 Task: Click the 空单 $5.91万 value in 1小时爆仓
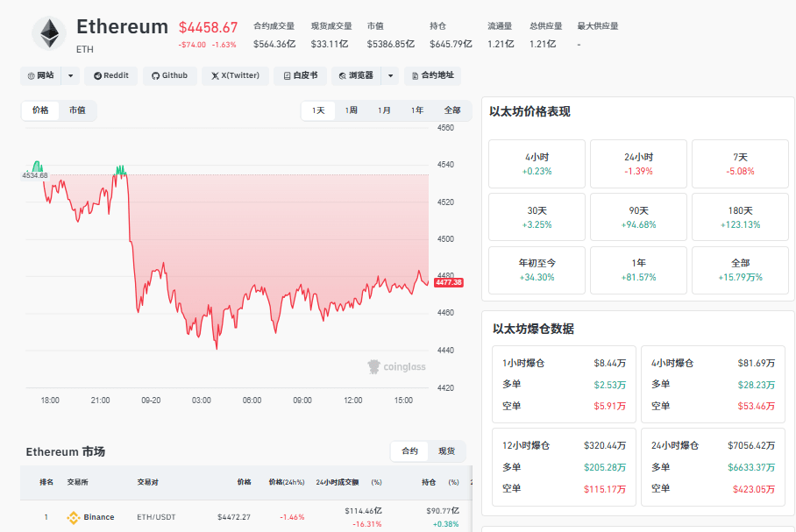coord(609,406)
